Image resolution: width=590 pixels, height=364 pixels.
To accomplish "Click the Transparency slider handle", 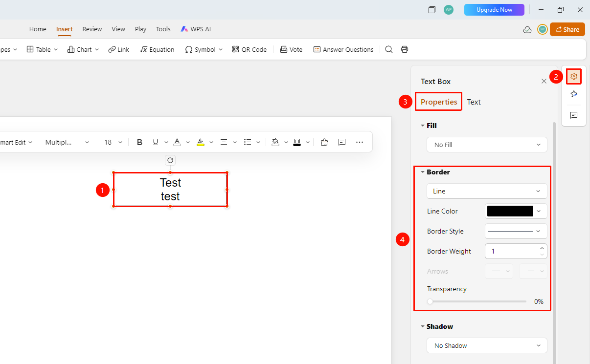I will (x=430, y=301).
